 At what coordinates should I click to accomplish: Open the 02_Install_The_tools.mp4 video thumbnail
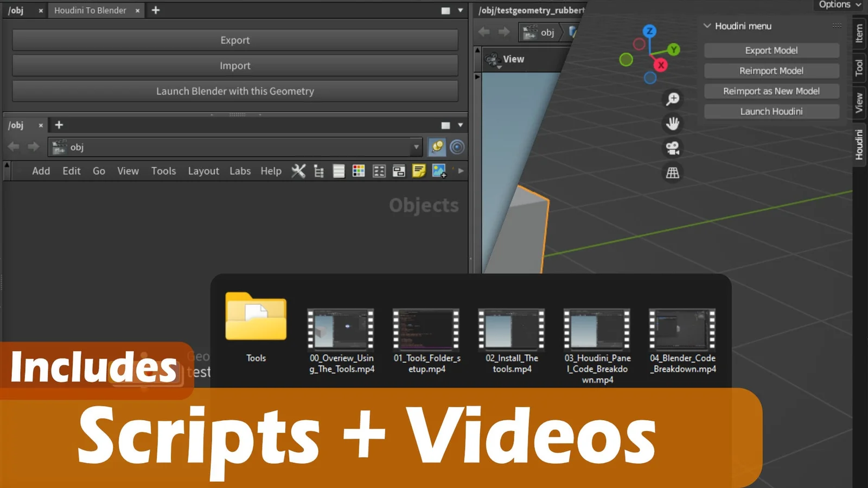click(510, 330)
